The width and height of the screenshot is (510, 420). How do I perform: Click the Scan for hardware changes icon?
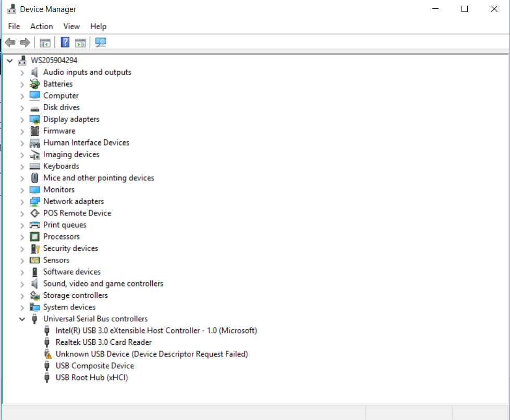point(101,42)
